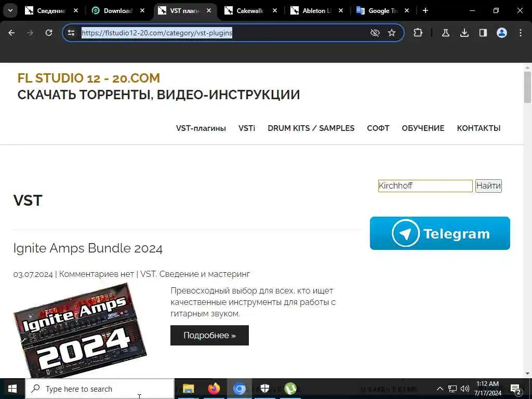Image resolution: width=532 pixels, height=399 pixels.
Task: Open the Windows Start menu
Action: [x=12, y=389]
